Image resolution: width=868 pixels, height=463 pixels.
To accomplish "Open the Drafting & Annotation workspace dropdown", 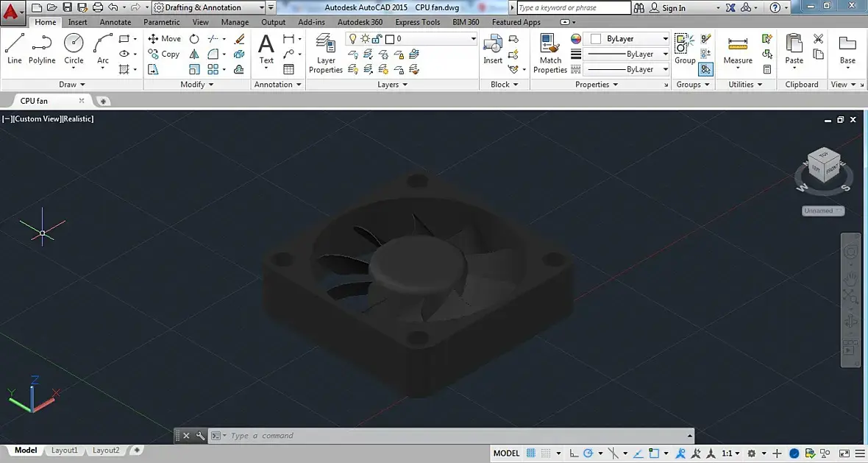I will pyautogui.click(x=209, y=7).
